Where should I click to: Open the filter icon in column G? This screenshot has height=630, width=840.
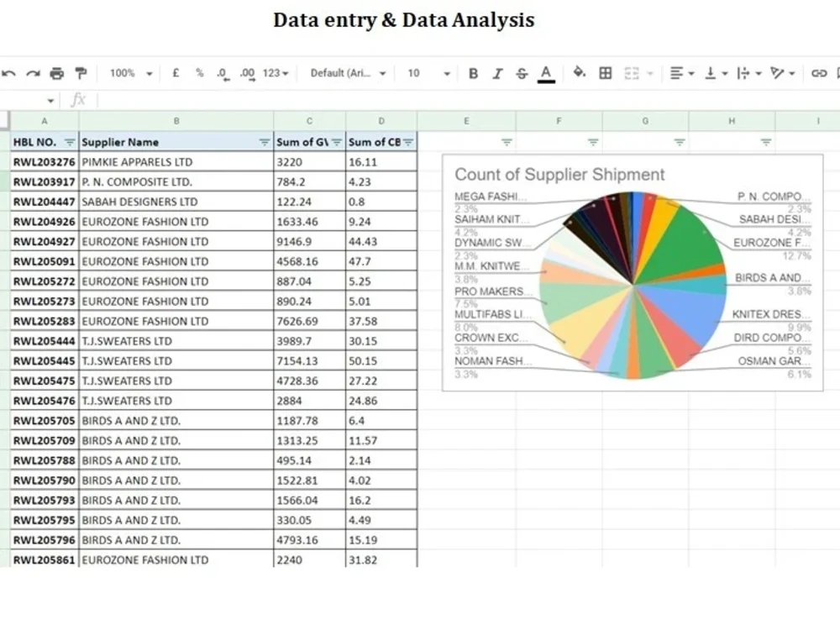680,142
